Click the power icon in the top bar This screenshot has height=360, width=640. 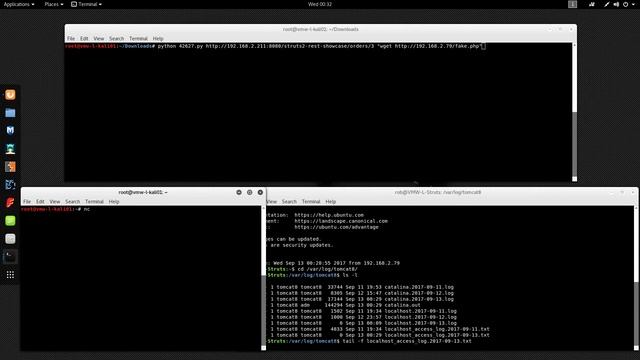point(625,4)
